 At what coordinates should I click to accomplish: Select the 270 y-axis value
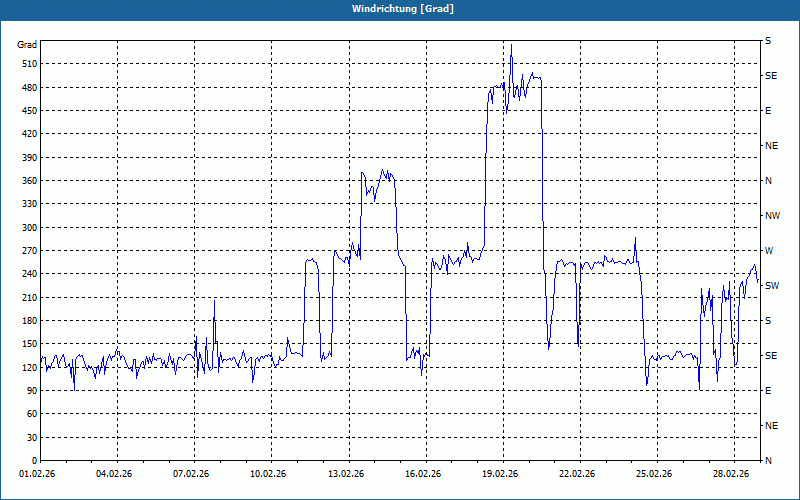30,251
